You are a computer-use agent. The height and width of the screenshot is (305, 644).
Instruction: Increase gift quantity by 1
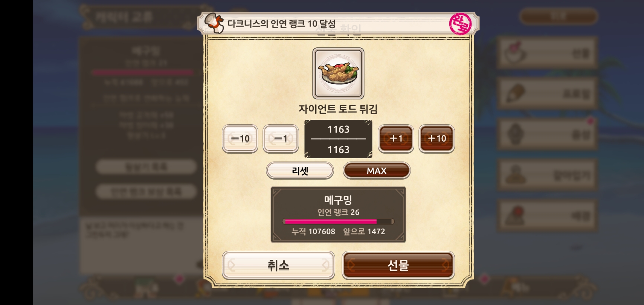(x=396, y=139)
